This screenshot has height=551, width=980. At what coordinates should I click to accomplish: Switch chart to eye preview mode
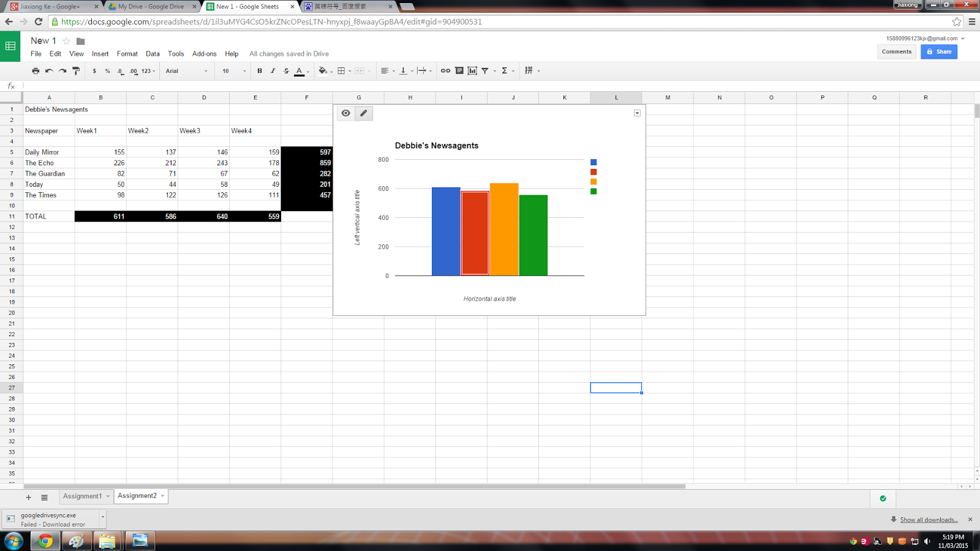click(x=346, y=113)
